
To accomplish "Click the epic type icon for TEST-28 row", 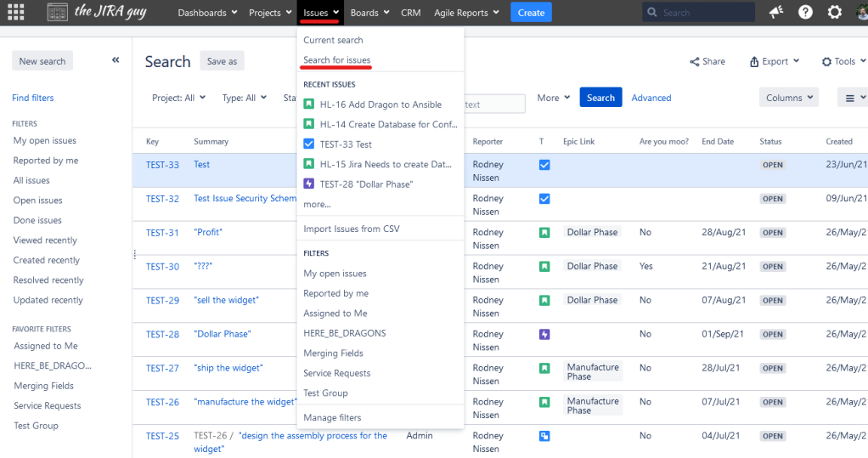I will click(x=544, y=335).
